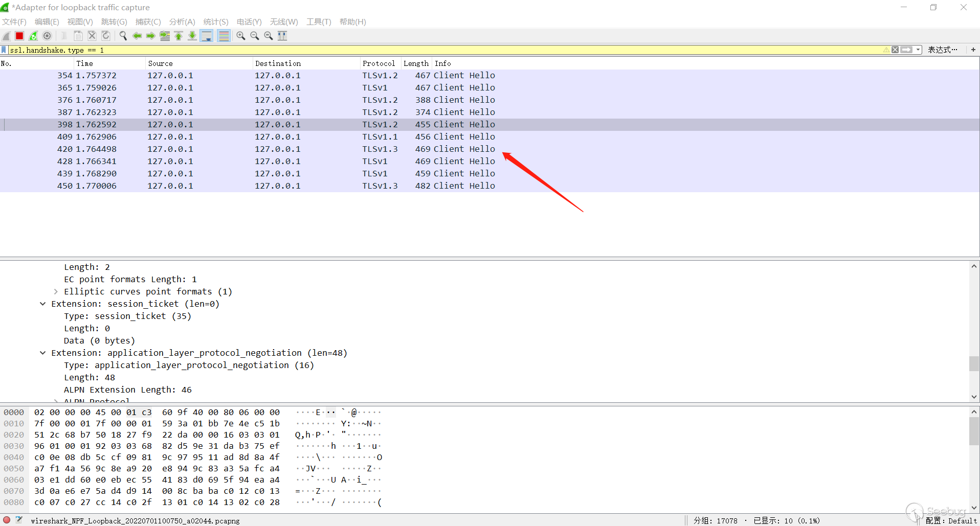Clear the display filter
This screenshot has height=526, width=980.
pos(895,50)
